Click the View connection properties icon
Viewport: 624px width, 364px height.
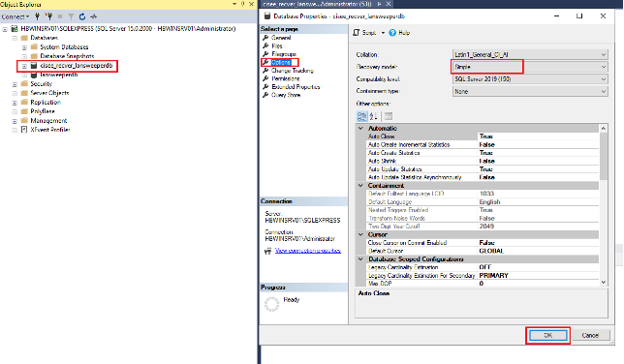tap(267, 251)
